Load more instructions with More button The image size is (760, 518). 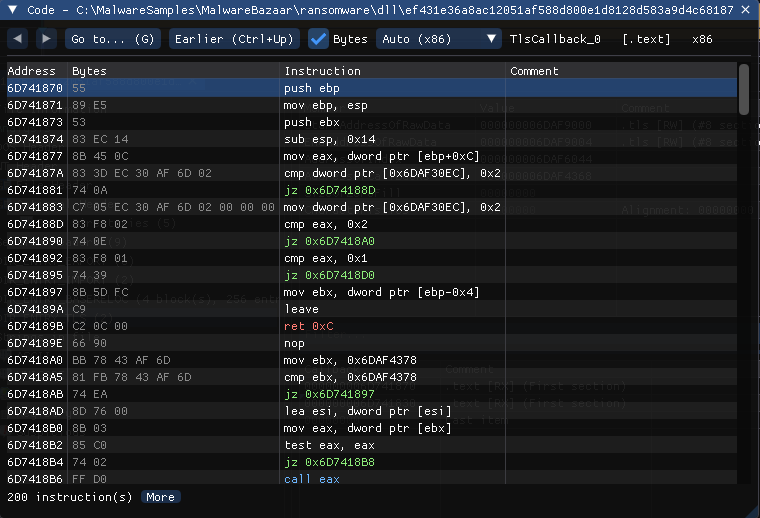coord(160,497)
